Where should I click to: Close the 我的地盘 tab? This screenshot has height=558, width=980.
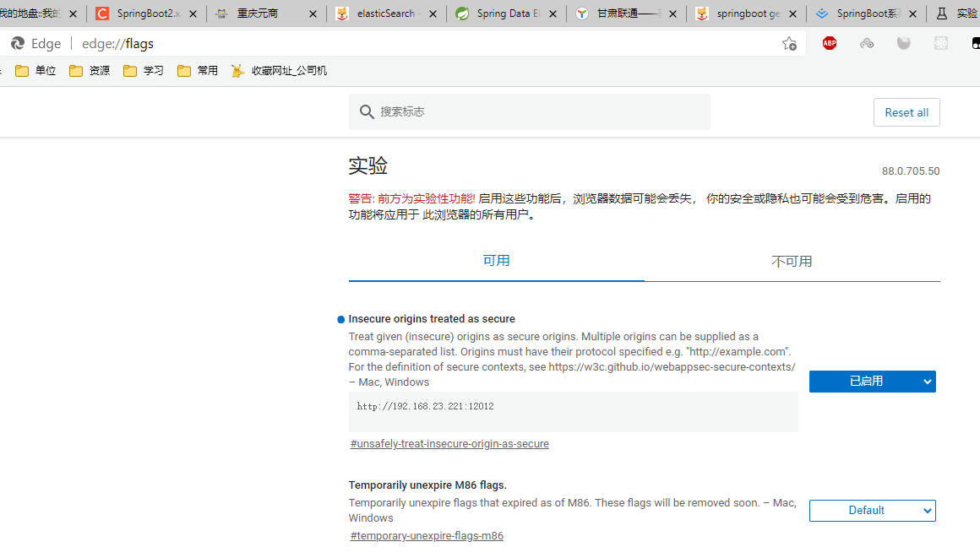[73, 14]
